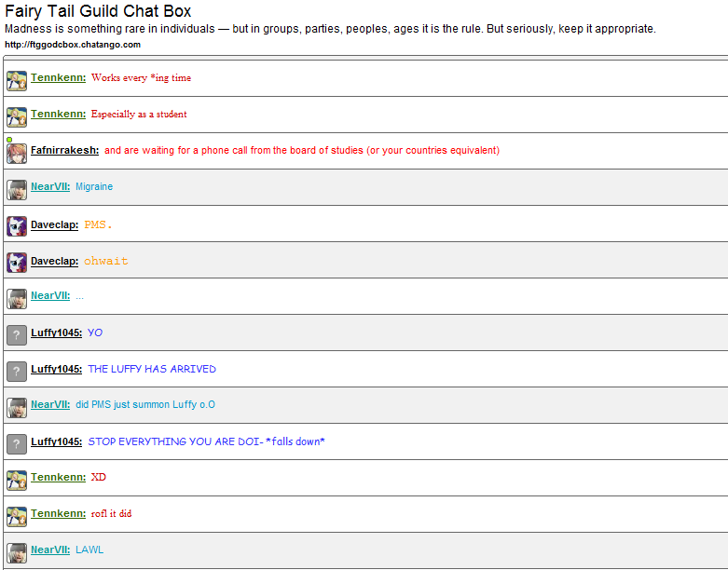Open Luffy1045's name beside "THE LUFFY HAS ARRIVED"

(56, 370)
